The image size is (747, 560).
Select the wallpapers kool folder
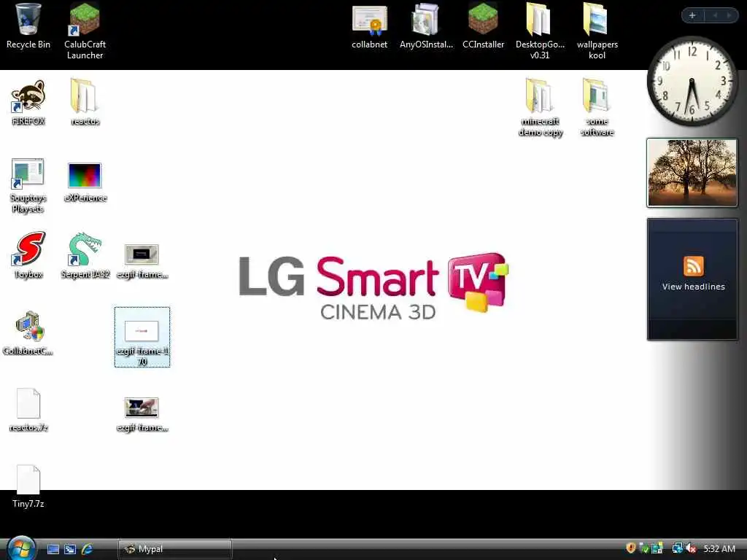(x=597, y=31)
